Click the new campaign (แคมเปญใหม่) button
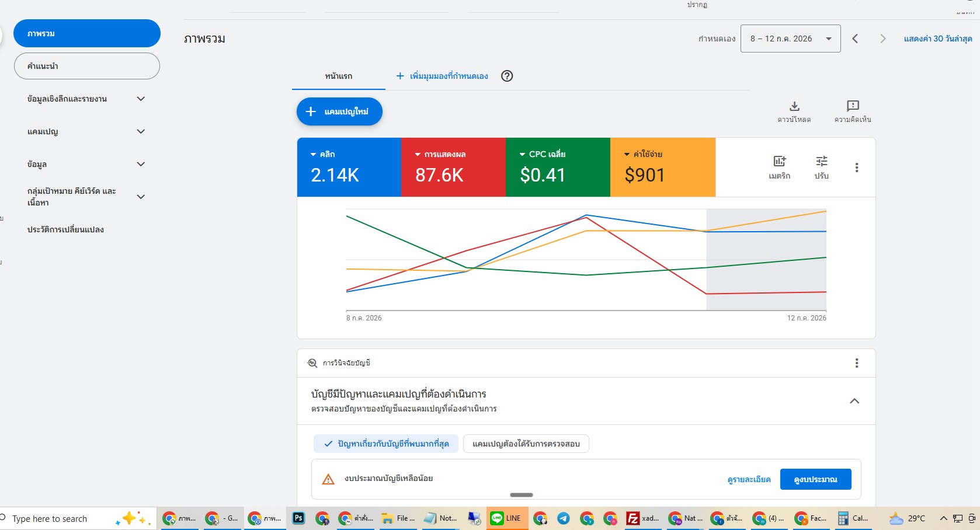The width and height of the screenshot is (980, 530). [x=339, y=111]
